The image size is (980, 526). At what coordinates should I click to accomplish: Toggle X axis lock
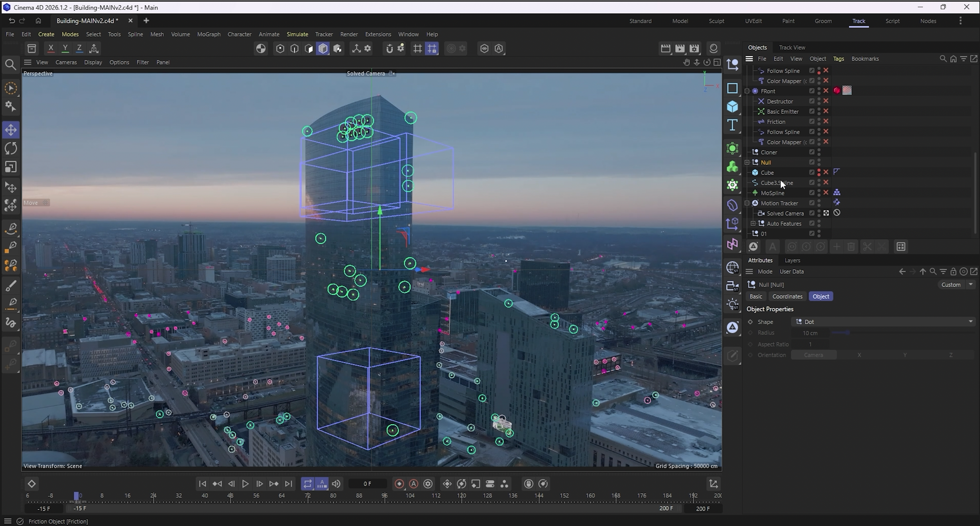coord(51,49)
